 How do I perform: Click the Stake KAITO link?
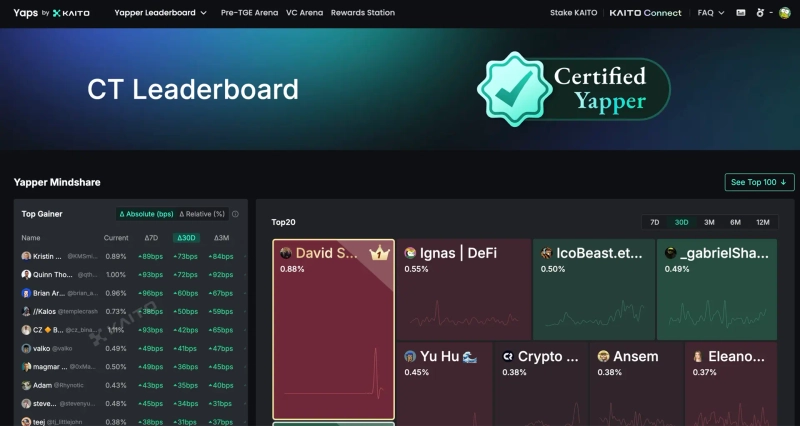tap(575, 13)
